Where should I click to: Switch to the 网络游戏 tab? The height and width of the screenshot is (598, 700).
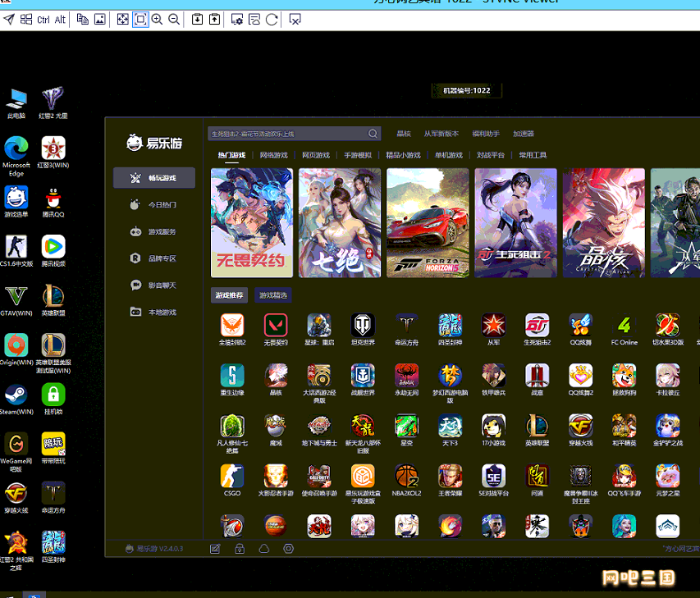pos(273,155)
